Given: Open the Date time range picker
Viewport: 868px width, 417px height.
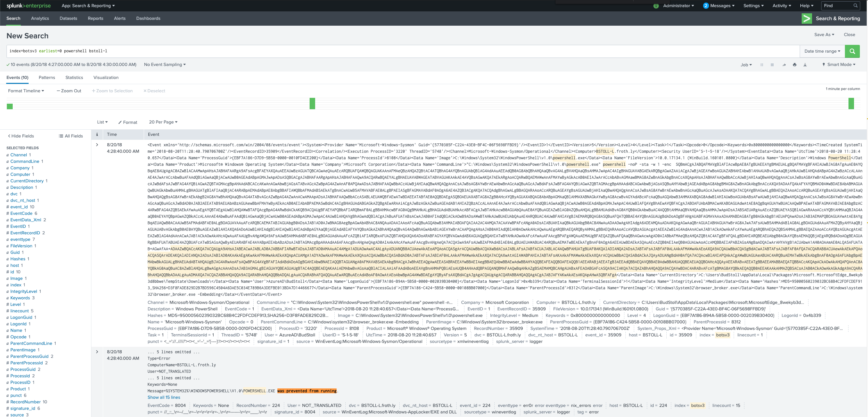Looking at the screenshot, I should tap(822, 51).
